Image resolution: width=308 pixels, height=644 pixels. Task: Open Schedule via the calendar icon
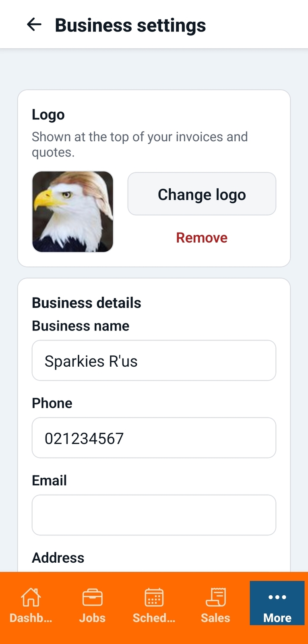point(154,597)
